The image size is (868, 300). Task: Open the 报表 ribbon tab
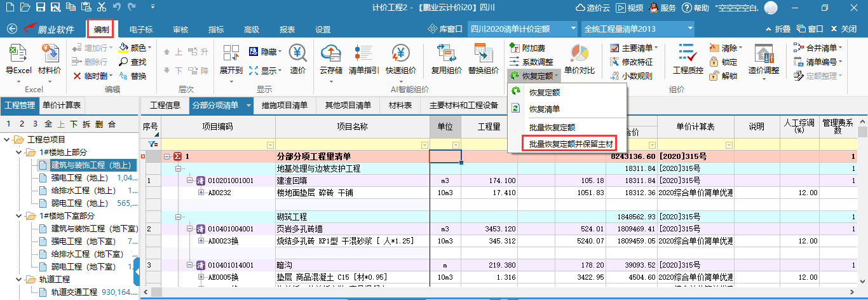tap(287, 29)
